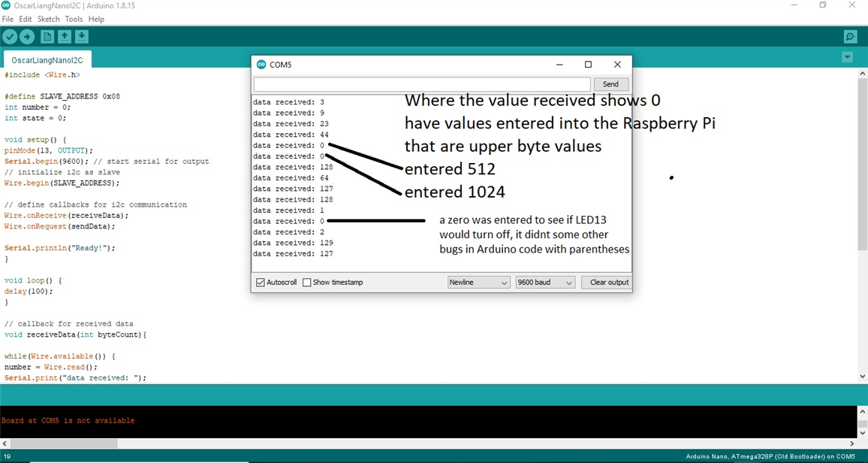Click 'Board at COM5 is not available' message
This screenshot has height=463, width=868.
68,421
